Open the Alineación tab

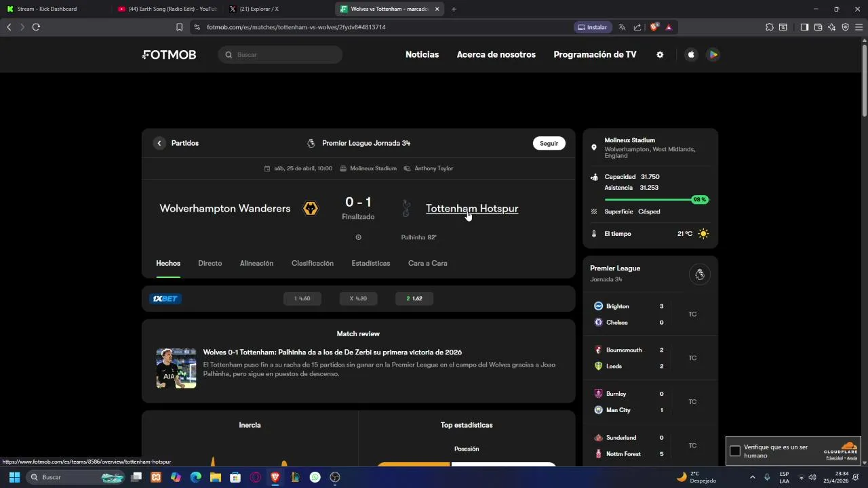[256, 264]
